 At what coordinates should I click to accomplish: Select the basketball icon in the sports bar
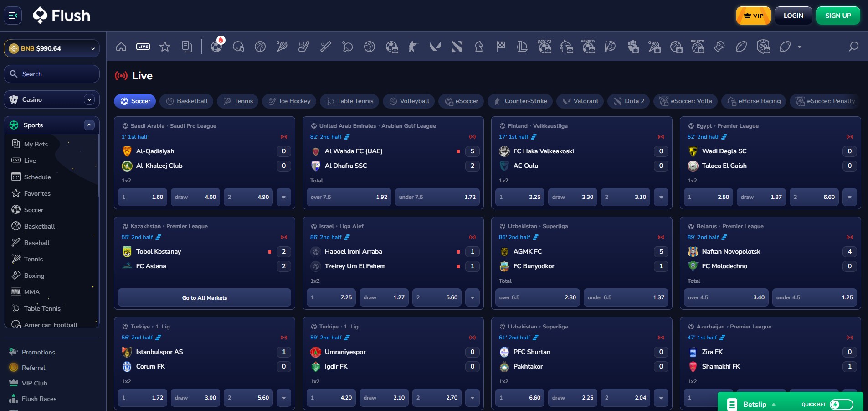click(260, 47)
